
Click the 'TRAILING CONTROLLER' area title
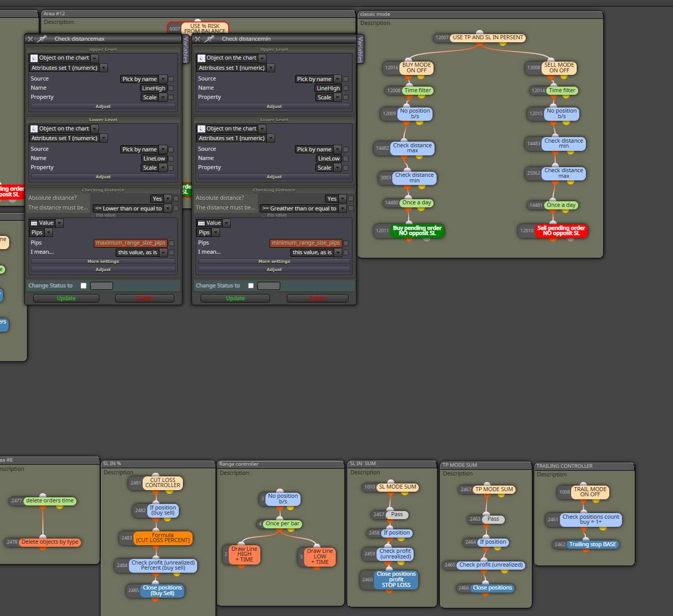click(564, 466)
